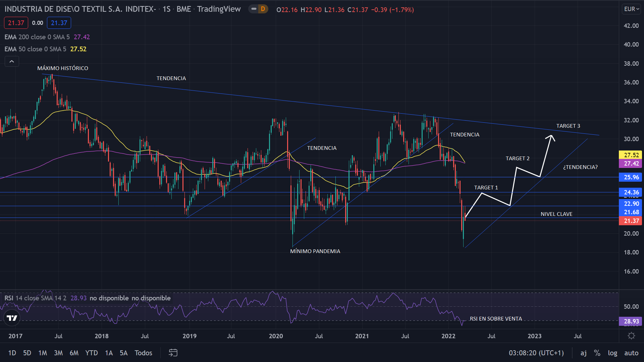
Task: Click the 28.93 RSI value tag
Action: point(630,321)
